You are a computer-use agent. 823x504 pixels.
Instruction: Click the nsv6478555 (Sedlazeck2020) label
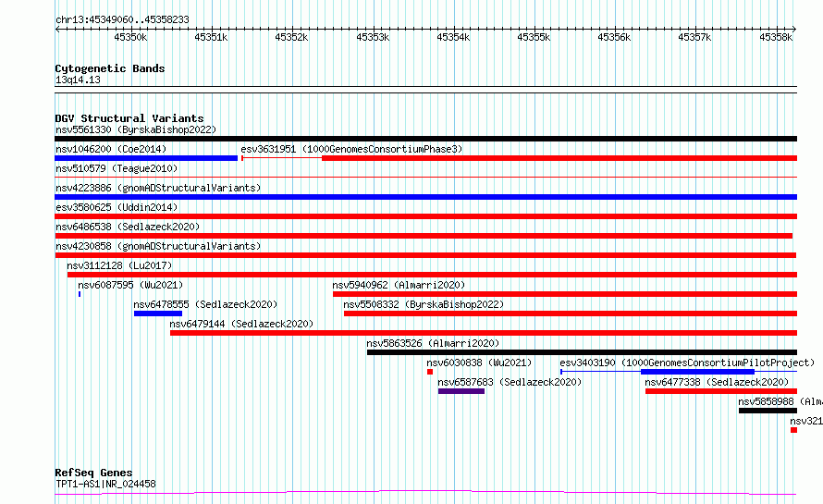coord(205,304)
